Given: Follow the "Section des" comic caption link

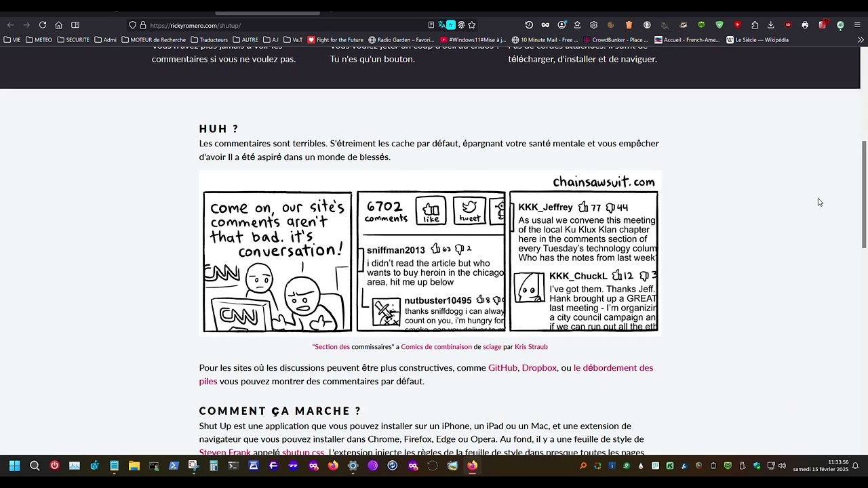Looking at the screenshot, I should 331,347.
